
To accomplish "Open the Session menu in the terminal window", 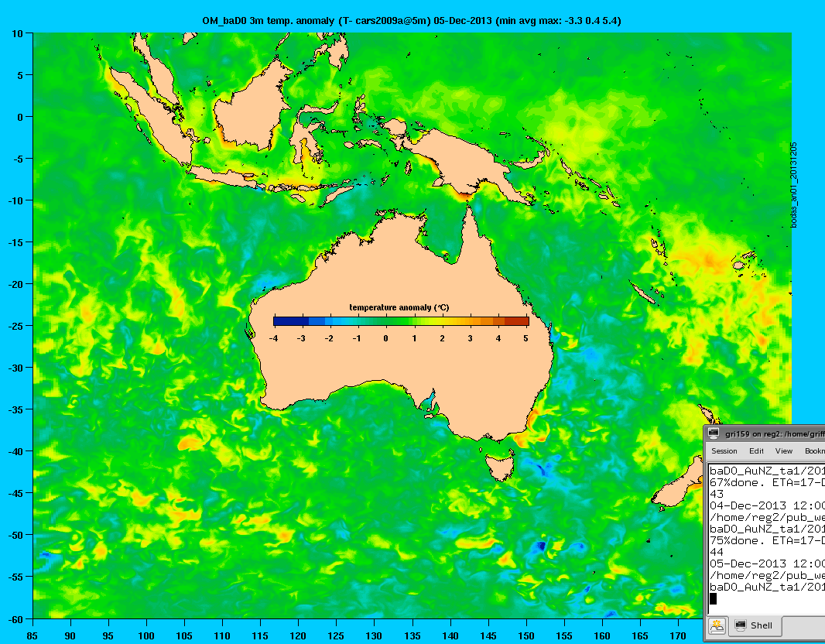I will click(724, 451).
